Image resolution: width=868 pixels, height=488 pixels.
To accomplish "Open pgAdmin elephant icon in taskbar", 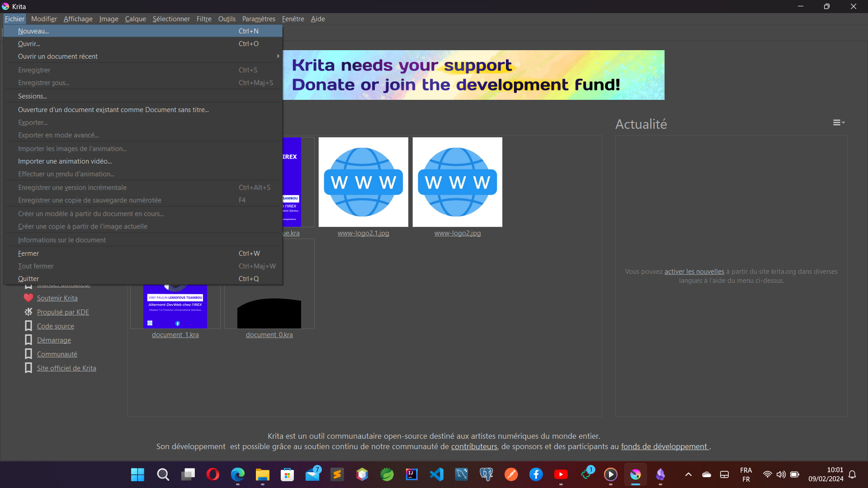I will point(486,474).
